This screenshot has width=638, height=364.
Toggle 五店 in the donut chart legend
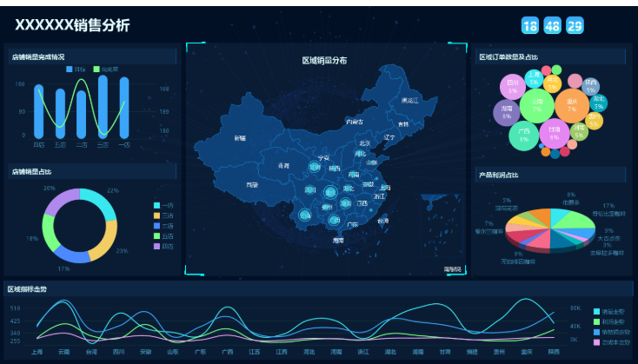tap(163, 236)
